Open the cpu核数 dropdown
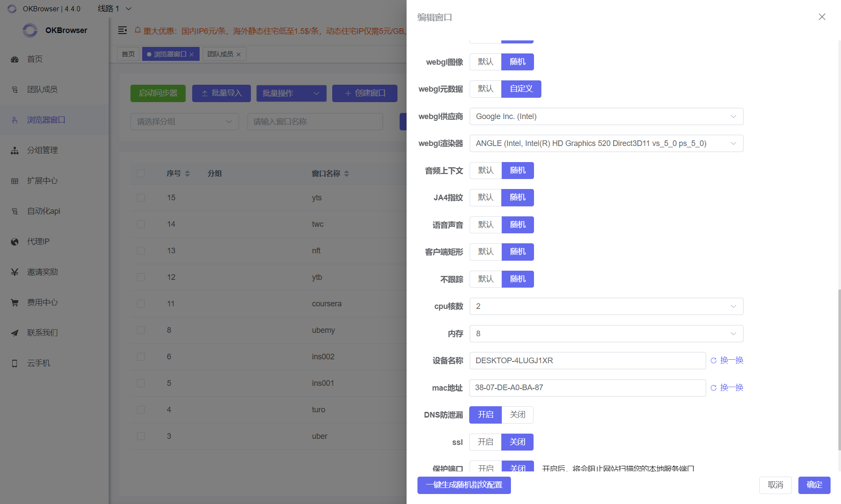 click(x=606, y=306)
